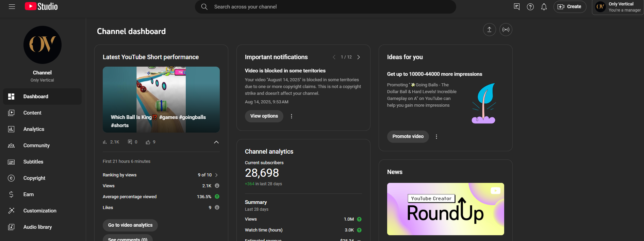Open Analytics in the sidebar

click(x=43, y=129)
